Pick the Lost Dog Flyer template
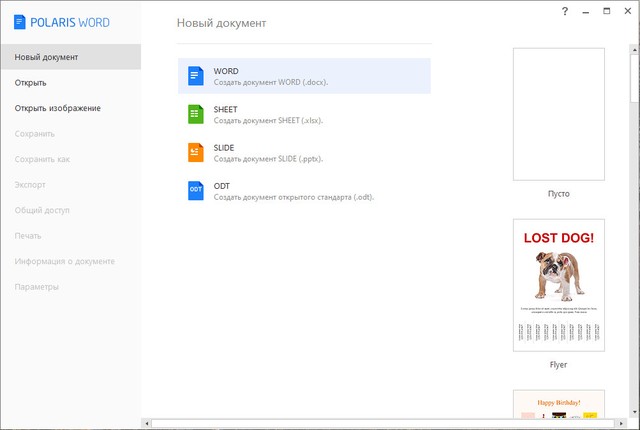640x430 pixels. 558,284
